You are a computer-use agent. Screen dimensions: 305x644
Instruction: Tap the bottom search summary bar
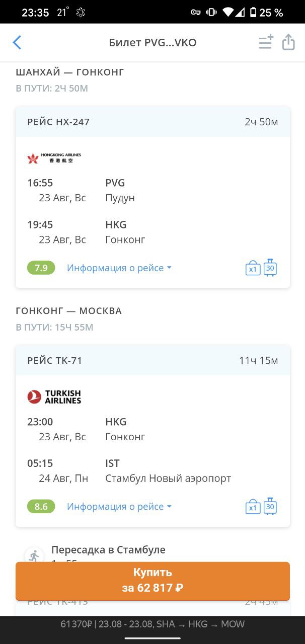click(x=152, y=624)
